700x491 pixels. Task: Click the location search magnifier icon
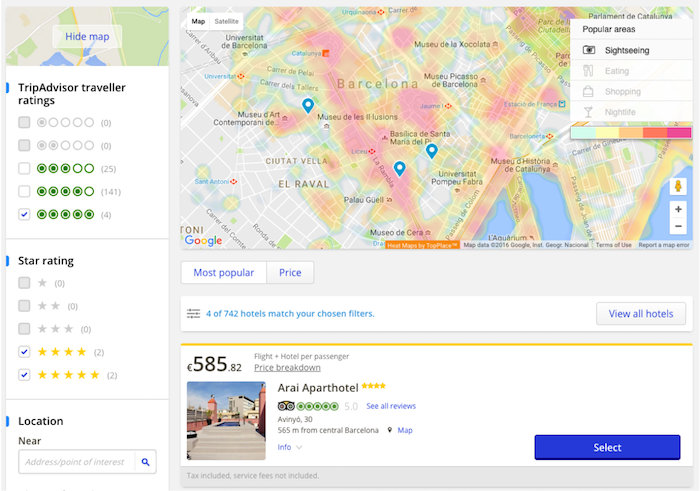click(x=146, y=462)
